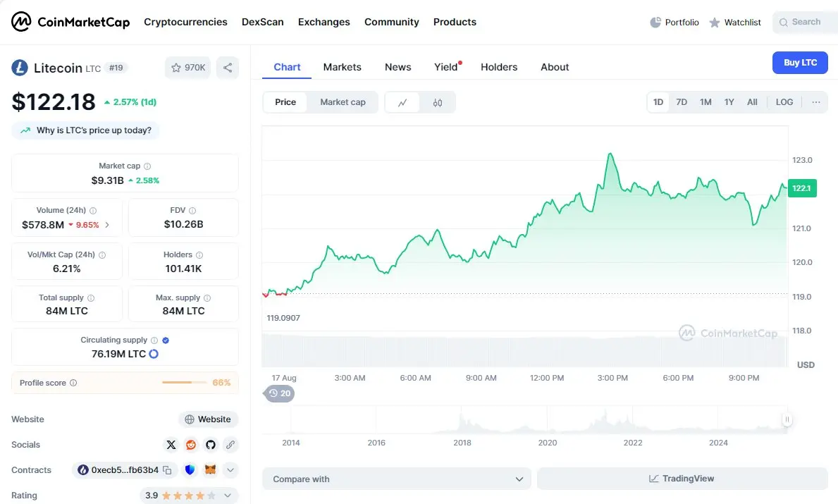
Task: Click the Profile score 66% bar
Action: [185, 383]
